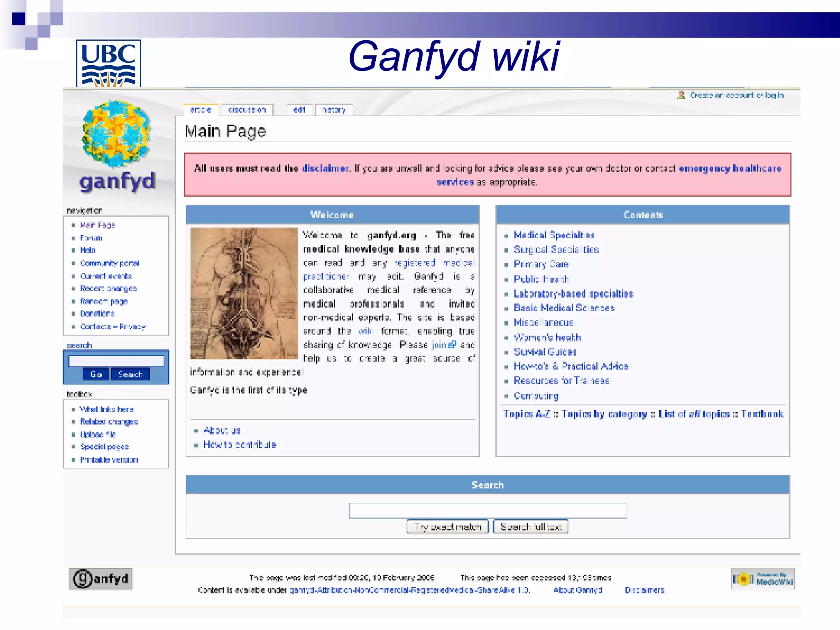
Task: Open the Forum navigation link
Action: [x=91, y=238]
